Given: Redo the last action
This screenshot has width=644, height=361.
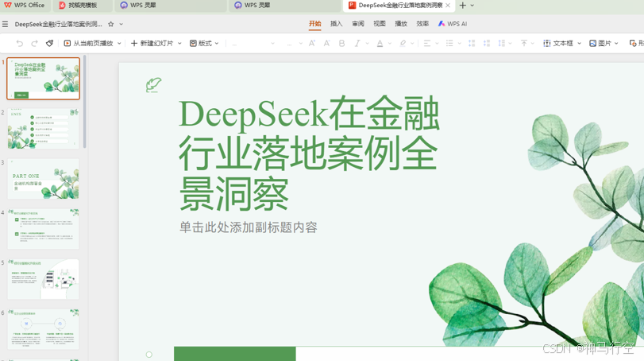Looking at the screenshot, I should click(34, 43).
